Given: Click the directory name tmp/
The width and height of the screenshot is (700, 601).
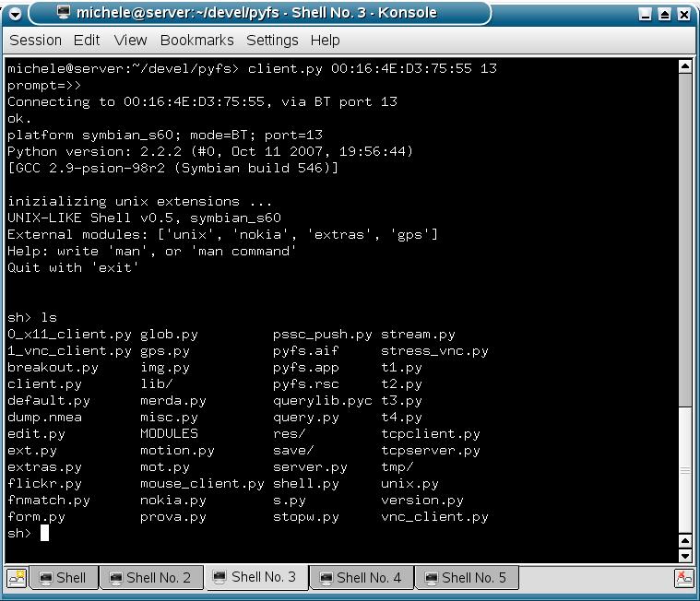Looking at the screenshot, I should coord(397,467).
